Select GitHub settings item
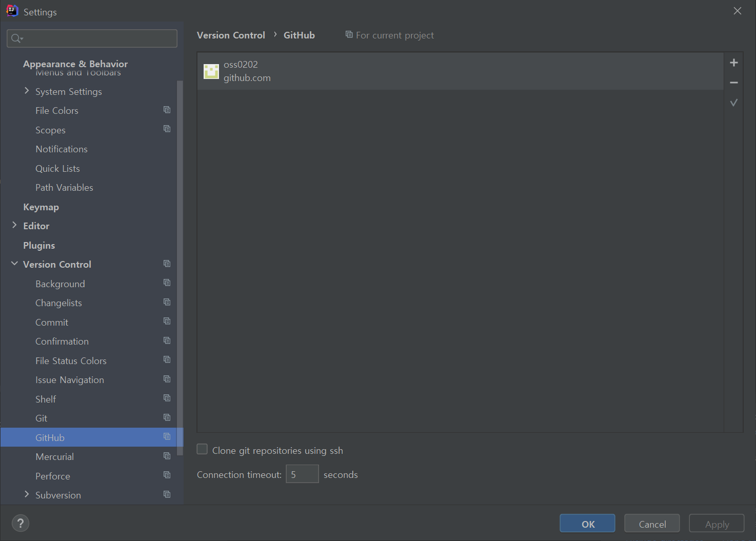 click(92, 437)
